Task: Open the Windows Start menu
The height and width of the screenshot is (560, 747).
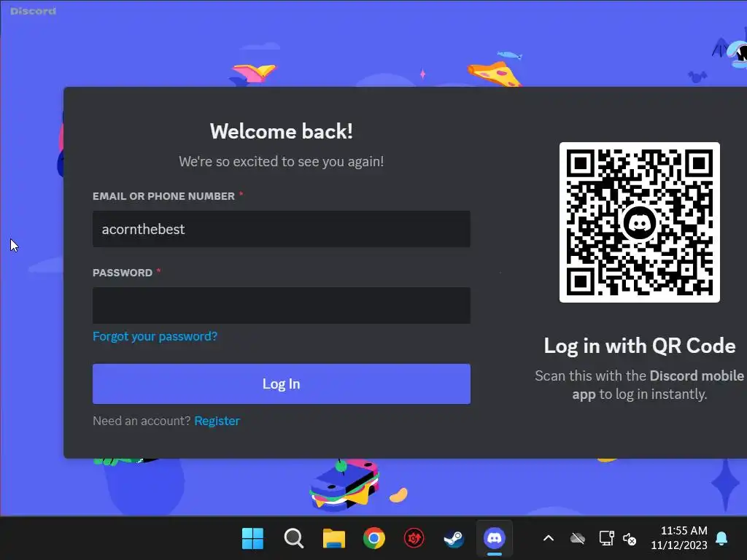Action: [x=252, y=539]
